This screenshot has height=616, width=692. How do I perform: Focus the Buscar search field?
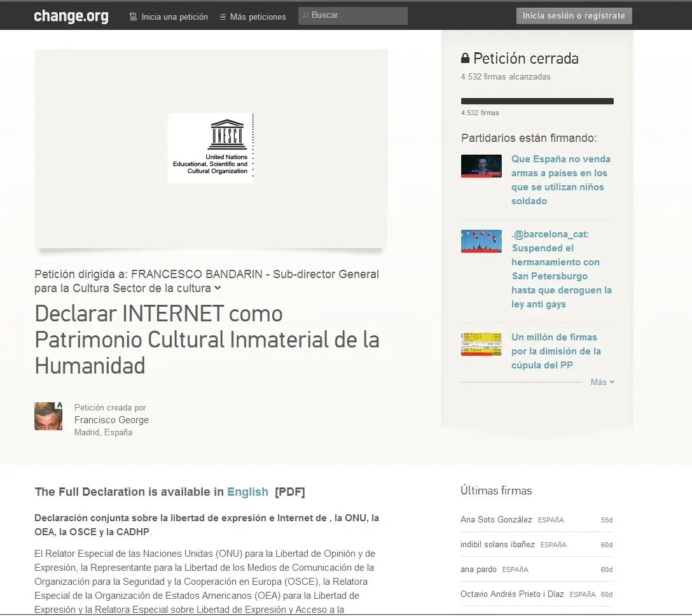(352, 15)
